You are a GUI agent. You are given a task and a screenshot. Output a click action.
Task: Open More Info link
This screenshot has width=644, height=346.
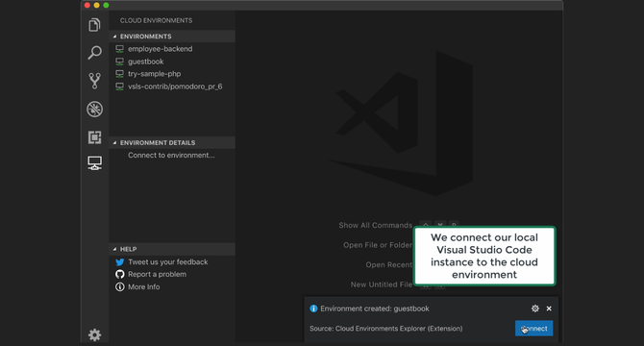click(x=144, y=287)
